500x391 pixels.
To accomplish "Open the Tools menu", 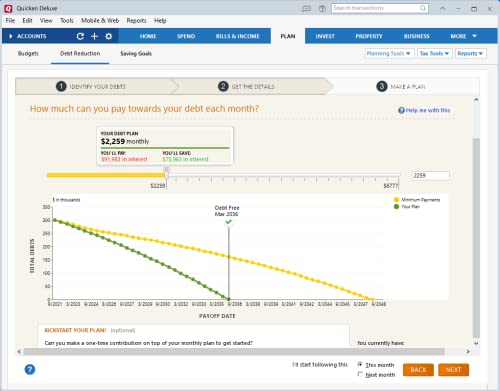I will (67, 21).
